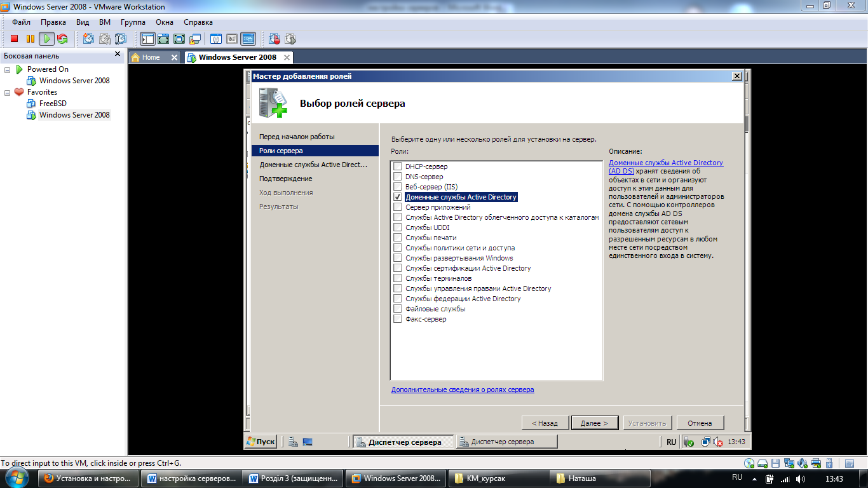This screenshot has width=868, height=488.
Task: Switch to quick switch mode icon
Action: [x=163, y=39]
